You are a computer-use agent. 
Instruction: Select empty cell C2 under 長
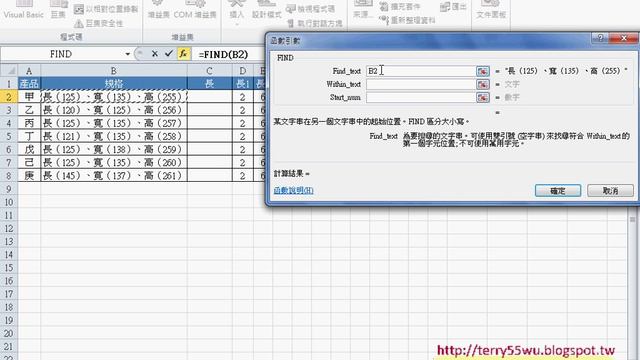pos(209,97)
